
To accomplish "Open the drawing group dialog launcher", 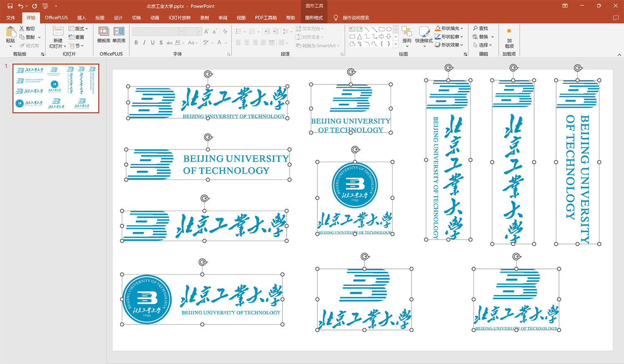I will click(x=466, y=54).
